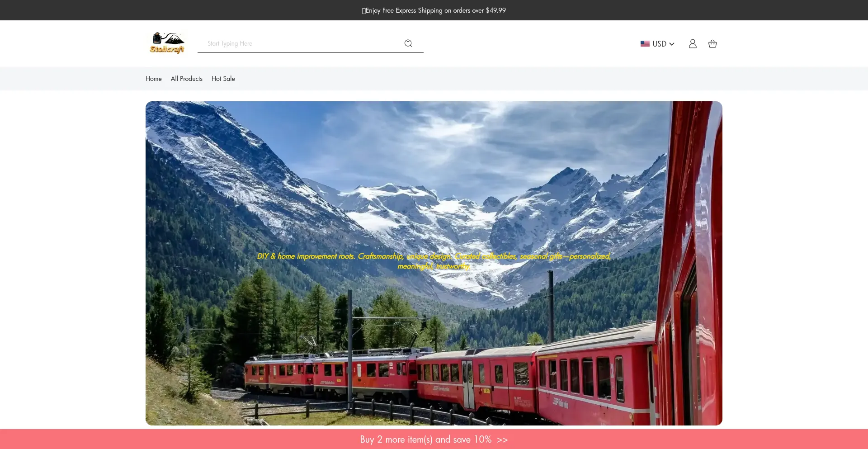The height and width of the screenshot is (449, 868).
Task: Click the Stellcraft logo
Action: click(167, 43)
